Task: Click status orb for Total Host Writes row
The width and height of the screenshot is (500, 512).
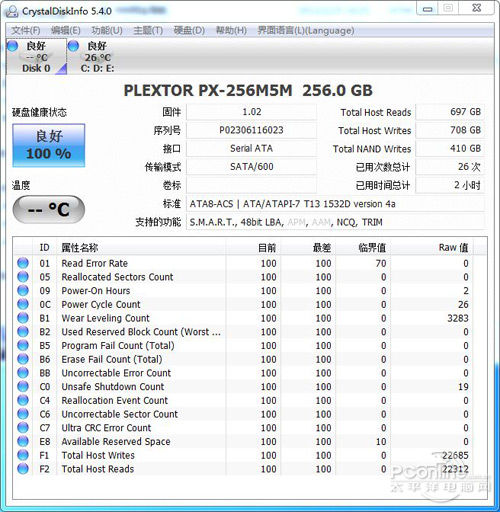Action: (x=23, y=455)
